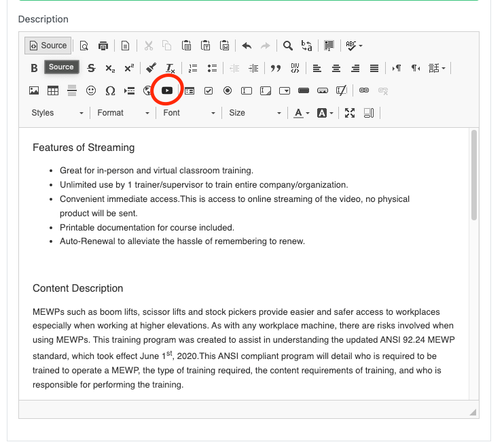Viewport: 504px width, 442px height.
Task: Open the document Preview
Action: coord(84,46)
